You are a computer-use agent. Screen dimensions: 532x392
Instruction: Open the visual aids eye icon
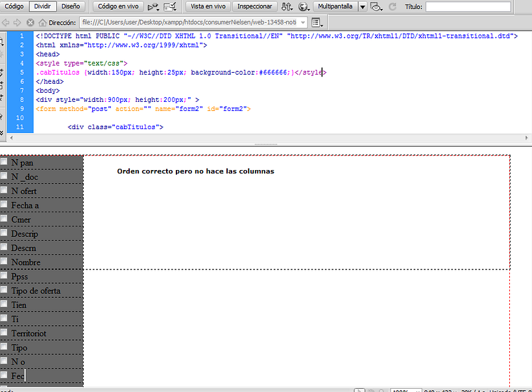tap(376, 6)
